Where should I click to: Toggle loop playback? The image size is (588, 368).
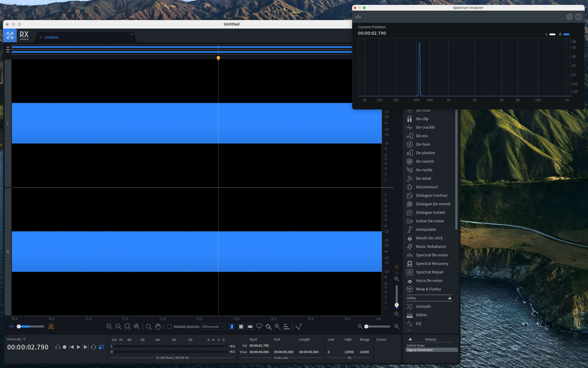(x=93, y=347)
